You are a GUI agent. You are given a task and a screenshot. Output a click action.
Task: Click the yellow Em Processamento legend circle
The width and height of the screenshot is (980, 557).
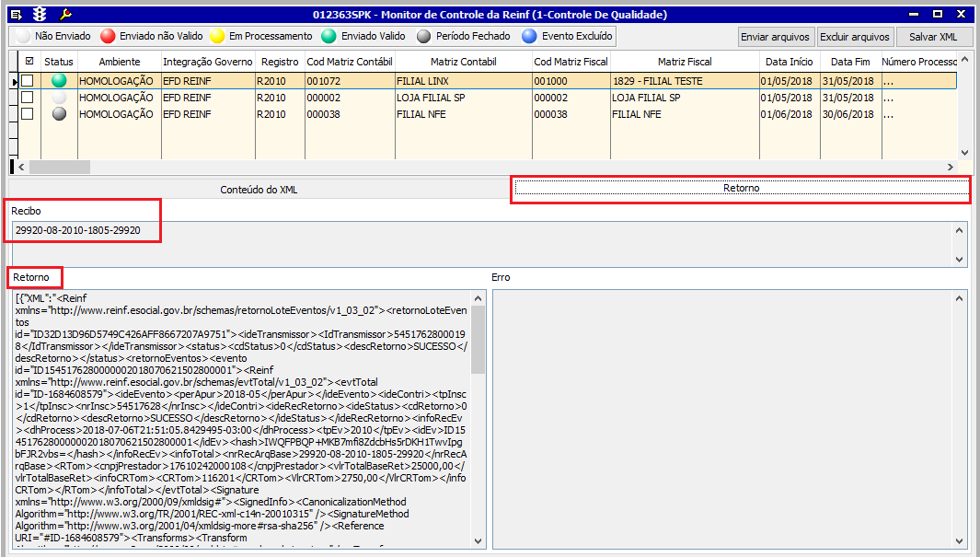(x=217, y=36)
